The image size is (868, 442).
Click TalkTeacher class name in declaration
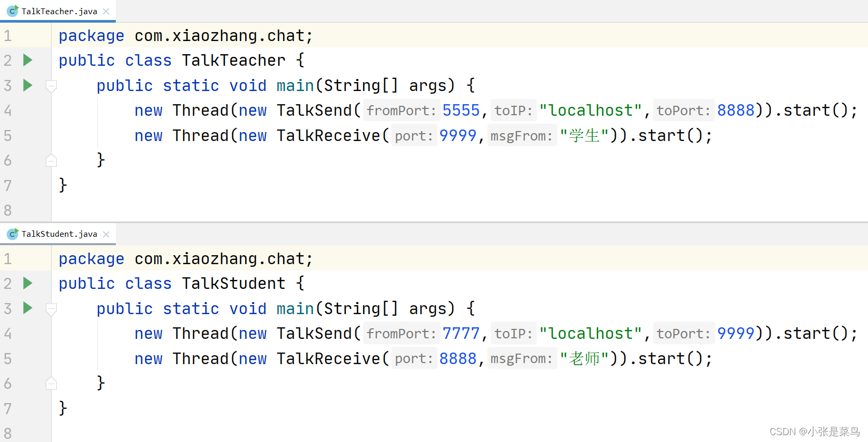coord(234,60)
